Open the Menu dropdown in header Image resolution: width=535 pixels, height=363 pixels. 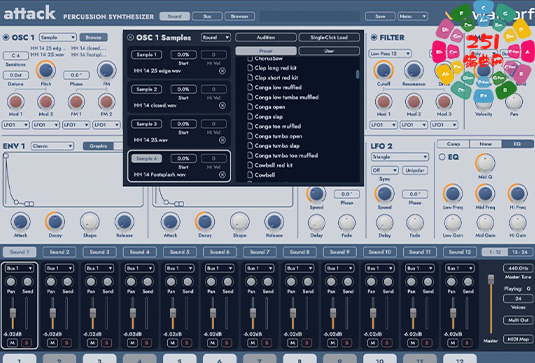click(x=413, y=16)
